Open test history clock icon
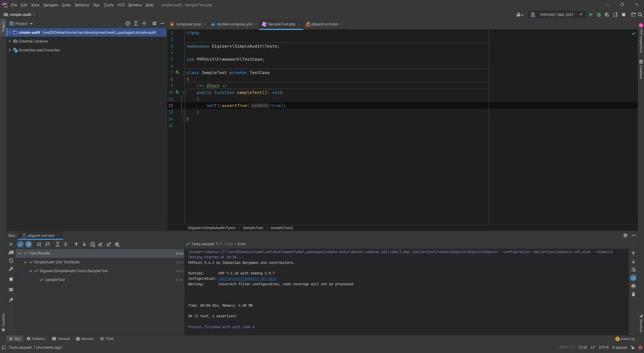644x353 pixels. tap(93, 244)
